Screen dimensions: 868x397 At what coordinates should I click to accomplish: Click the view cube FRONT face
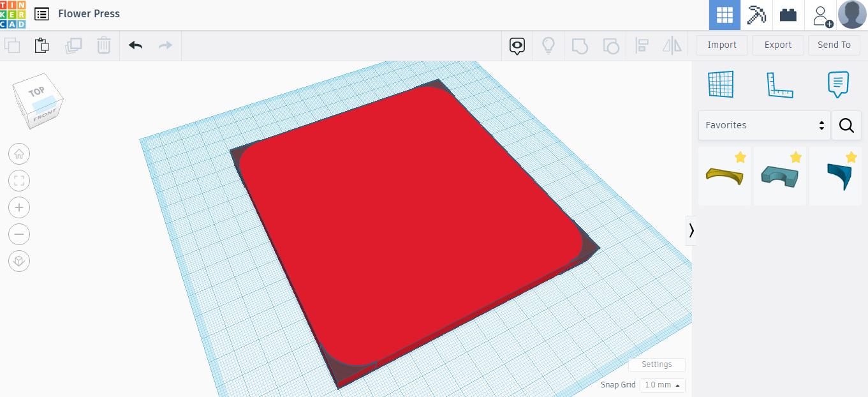[x=46, y=115]
